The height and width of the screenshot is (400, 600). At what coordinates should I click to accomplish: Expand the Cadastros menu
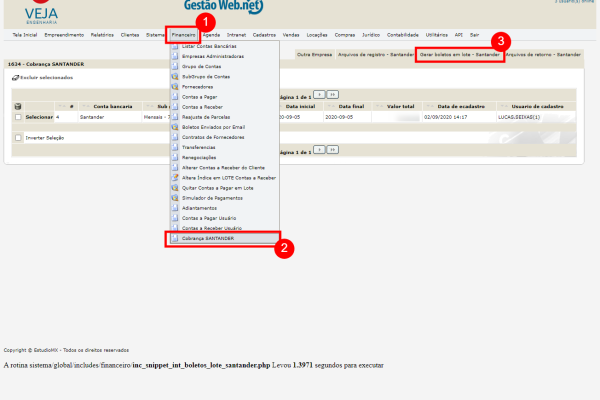click(266, 34)
